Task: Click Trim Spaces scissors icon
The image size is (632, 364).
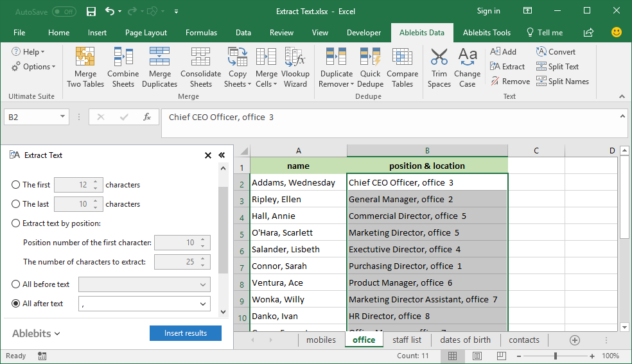Action: point(439,56)
